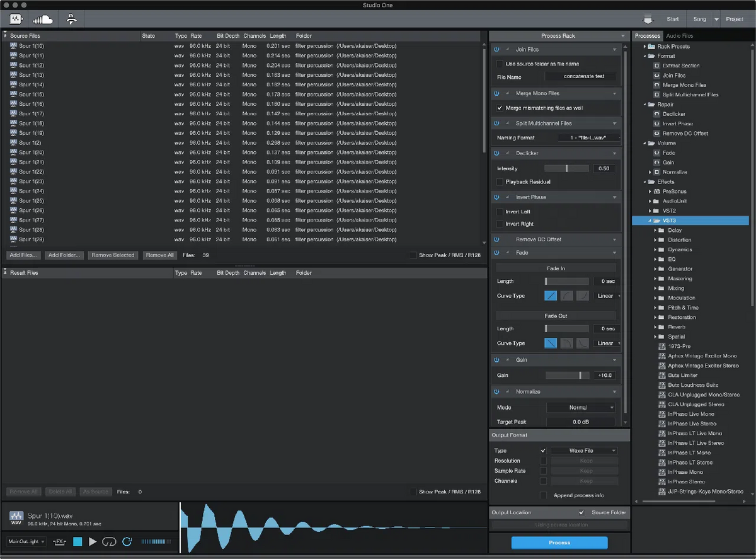Select the exponential Fade Out curve type icon

pyautogui.click(x=583, y=343)
